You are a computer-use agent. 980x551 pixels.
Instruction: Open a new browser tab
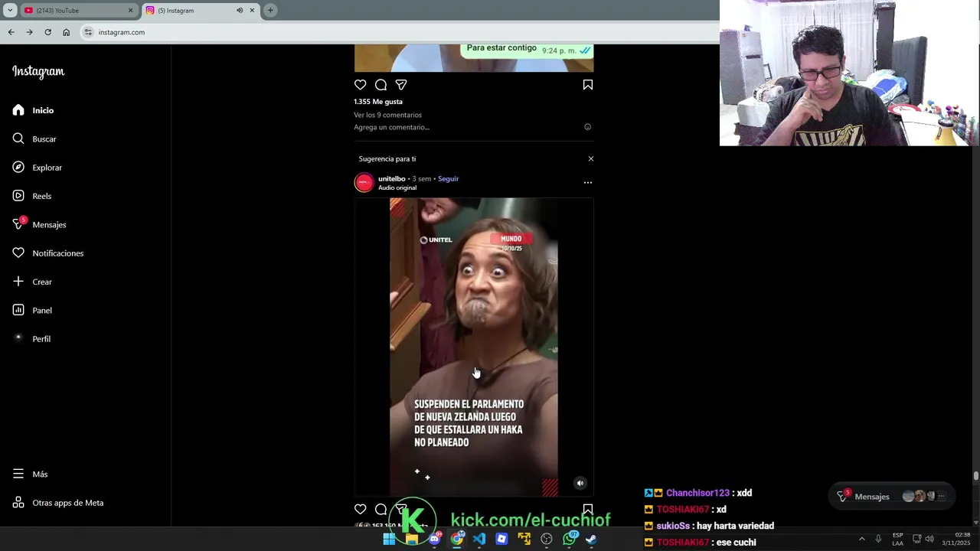point(270,11)
